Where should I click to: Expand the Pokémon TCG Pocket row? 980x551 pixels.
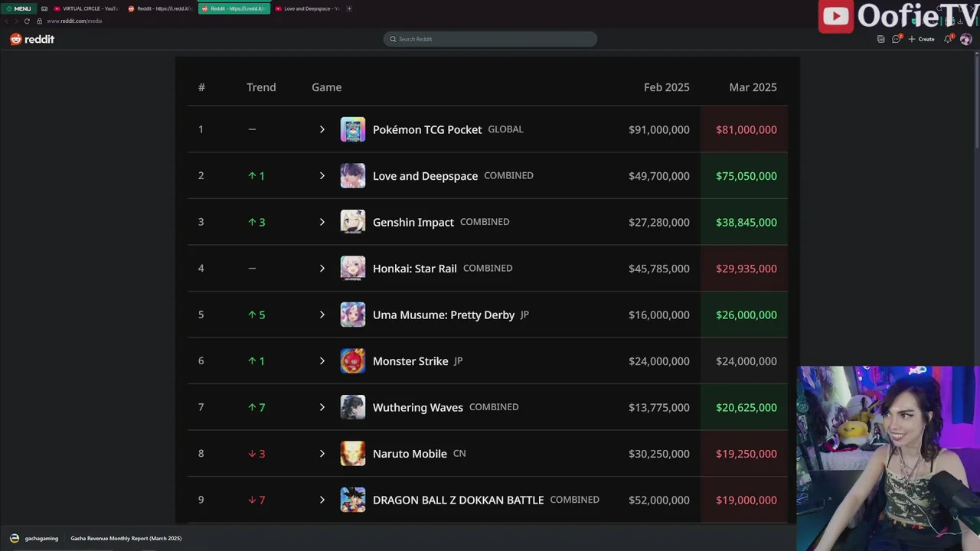coord(322,129)
